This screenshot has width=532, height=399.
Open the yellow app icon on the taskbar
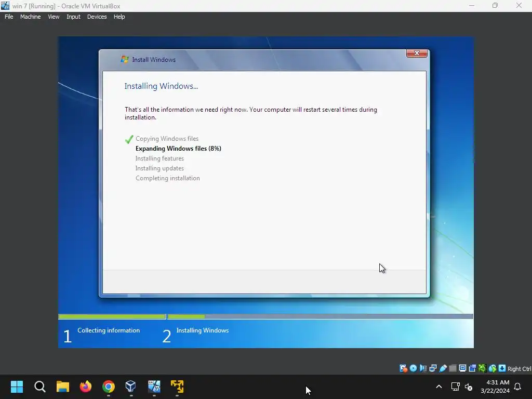[177, 387]
